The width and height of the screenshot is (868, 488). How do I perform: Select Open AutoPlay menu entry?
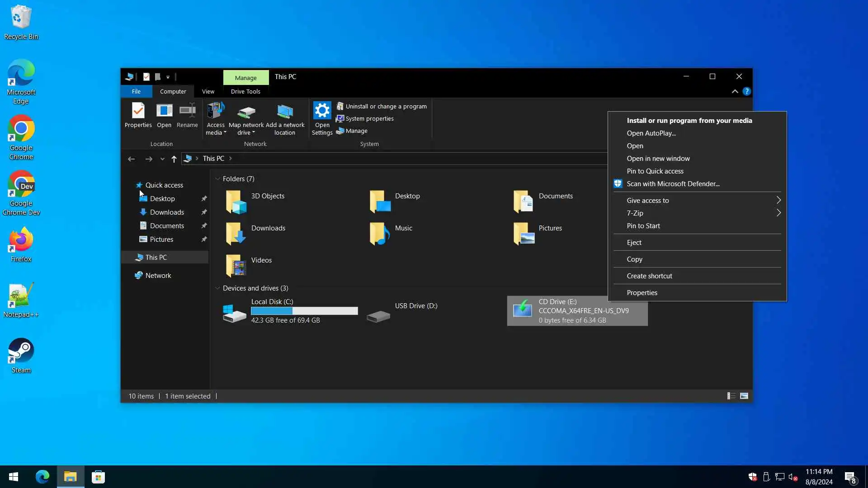pos(651,133)
